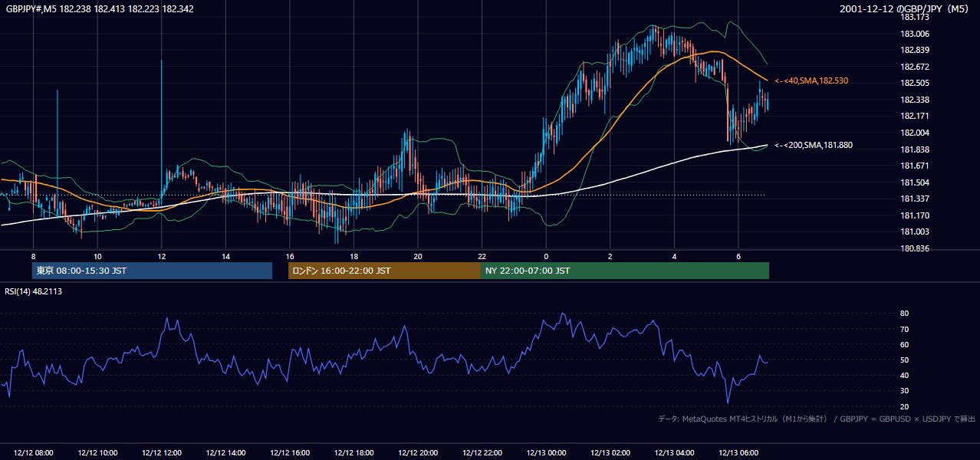980x460 pixels.
Task: Click the MetaQuotes MT4 data source footnote
Action: (x=817, y=419)
